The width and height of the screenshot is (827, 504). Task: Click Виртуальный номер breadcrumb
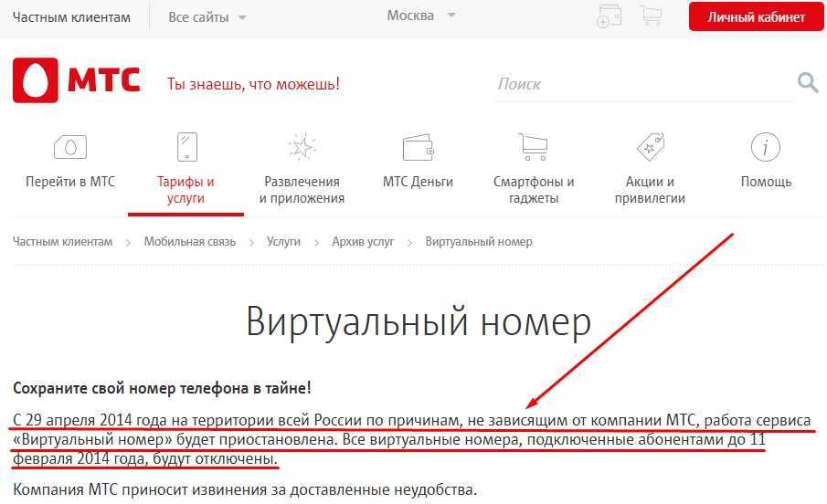click(478, 241)
